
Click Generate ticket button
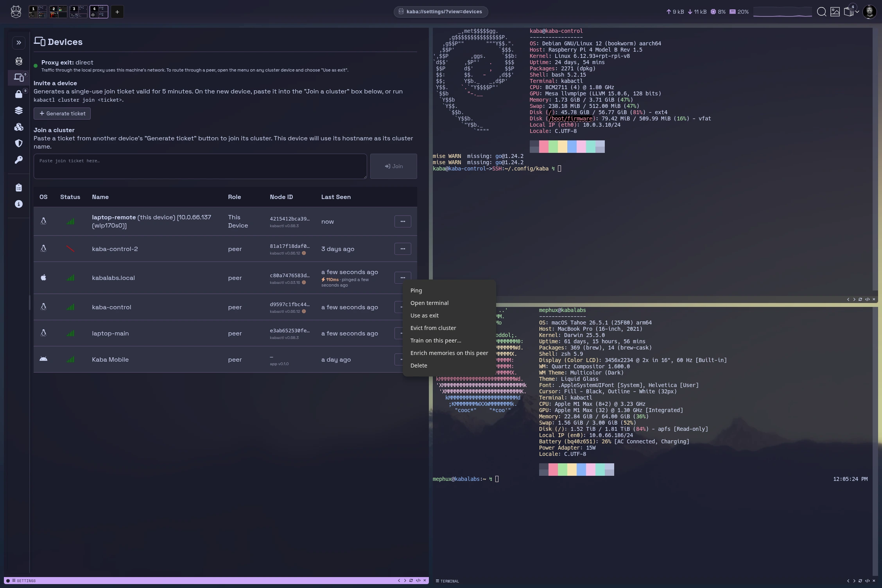pyautogui.click(x=62, y=113)
